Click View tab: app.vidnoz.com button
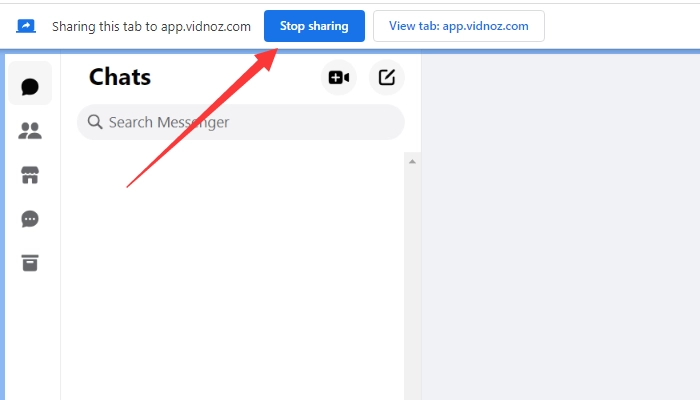700x400 pixels. (459, 26)
